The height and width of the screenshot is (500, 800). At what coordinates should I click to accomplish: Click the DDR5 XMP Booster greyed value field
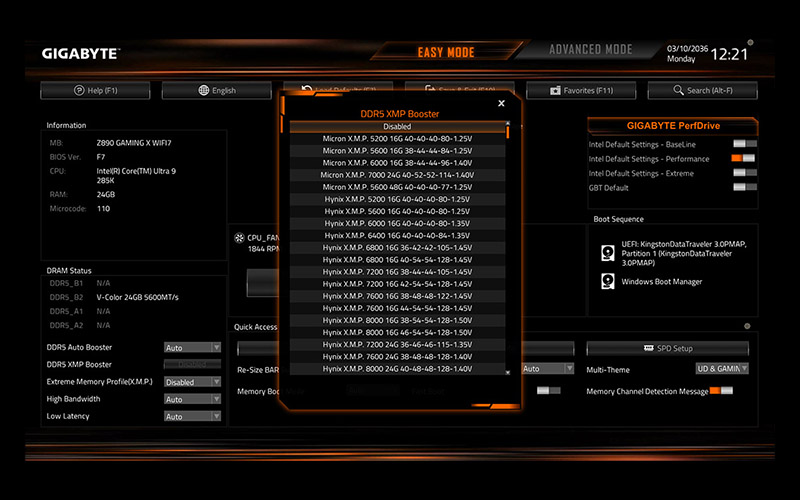tap(192, 364)
